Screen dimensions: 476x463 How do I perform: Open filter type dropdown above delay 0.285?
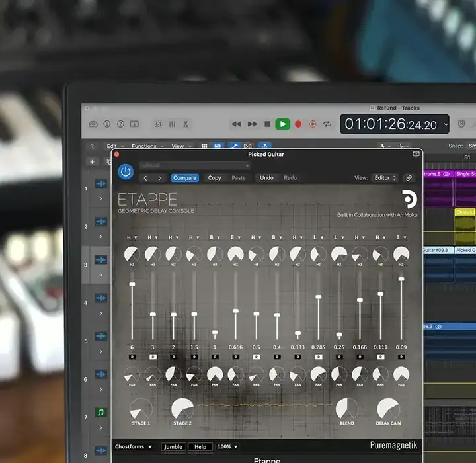coord(319,237)
